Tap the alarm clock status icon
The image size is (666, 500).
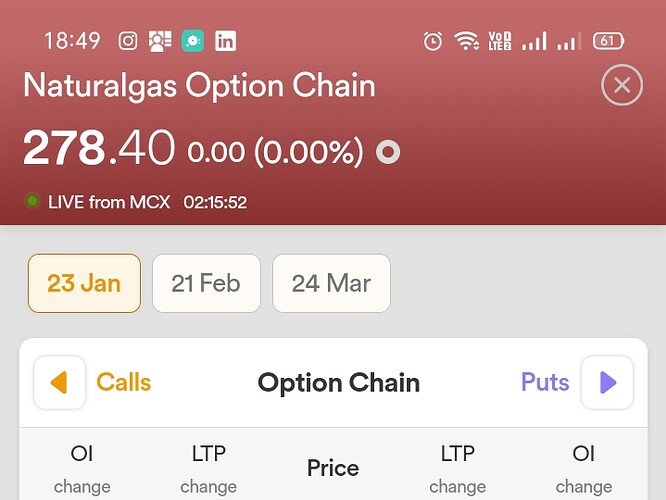[433, 42]
